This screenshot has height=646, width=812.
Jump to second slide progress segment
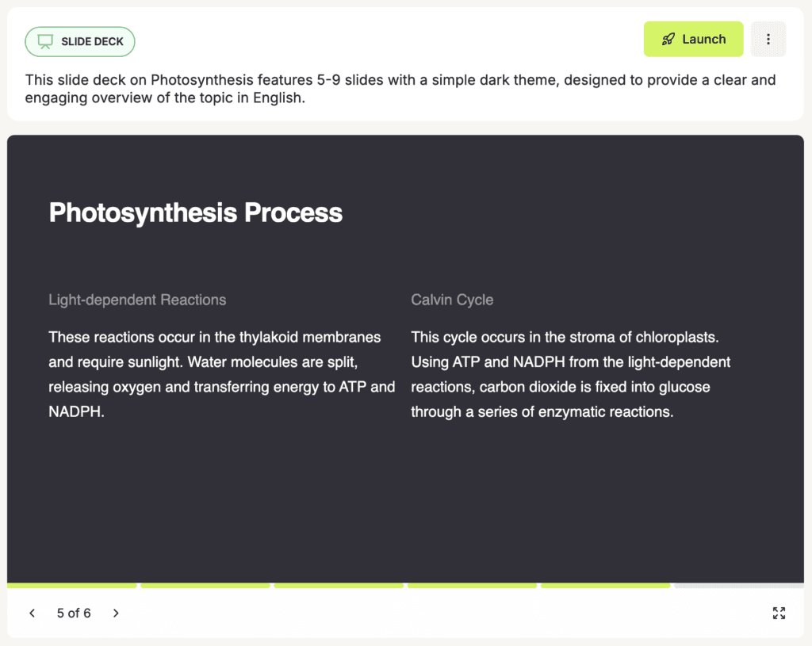[205, 586]
